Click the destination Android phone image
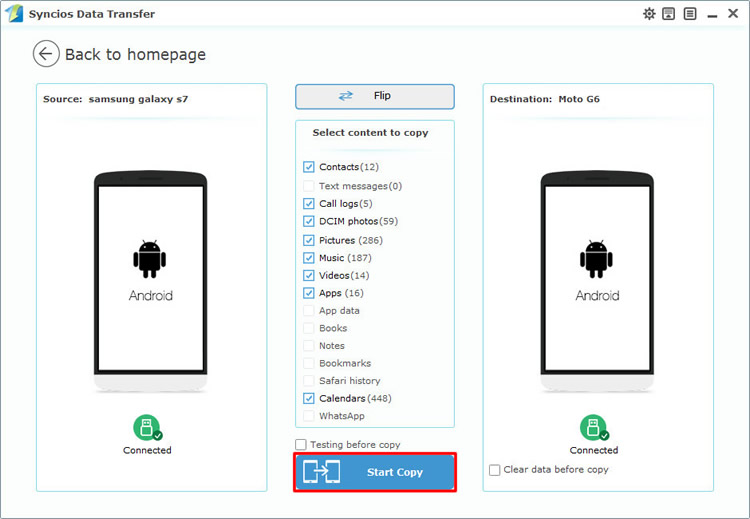 (597, 281)
